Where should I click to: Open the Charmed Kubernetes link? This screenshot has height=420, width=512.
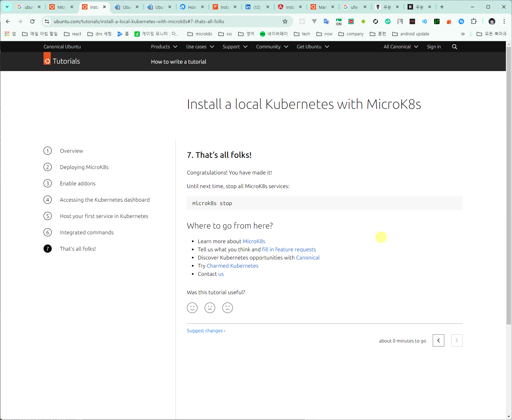pos(232,266)
